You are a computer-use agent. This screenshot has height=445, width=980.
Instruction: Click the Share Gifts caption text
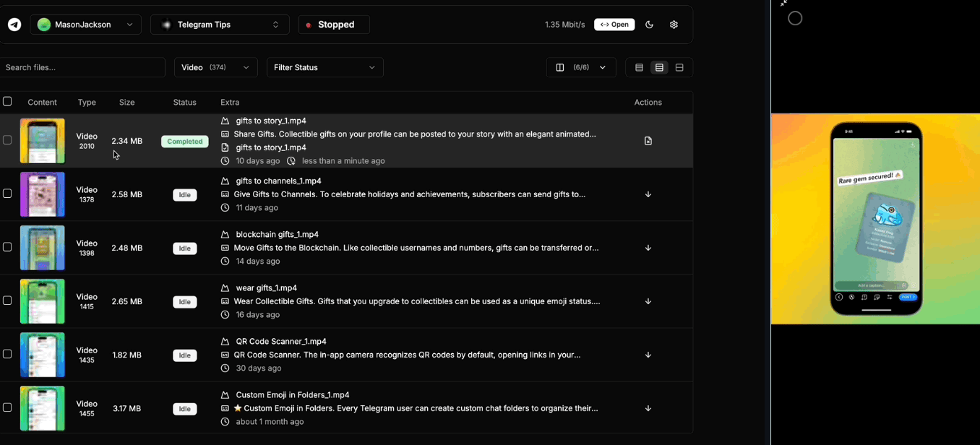[415, 134]
